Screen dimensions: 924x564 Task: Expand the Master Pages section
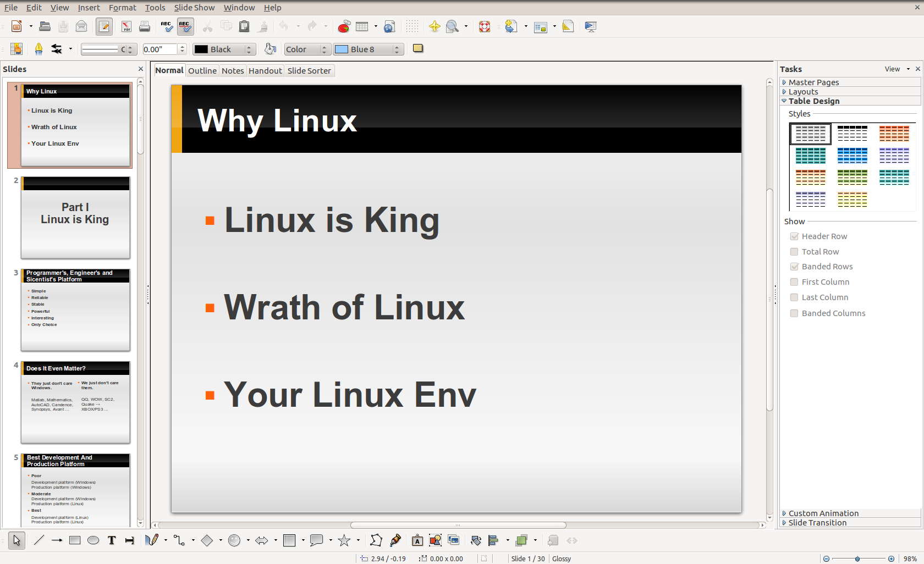[813, 82]
